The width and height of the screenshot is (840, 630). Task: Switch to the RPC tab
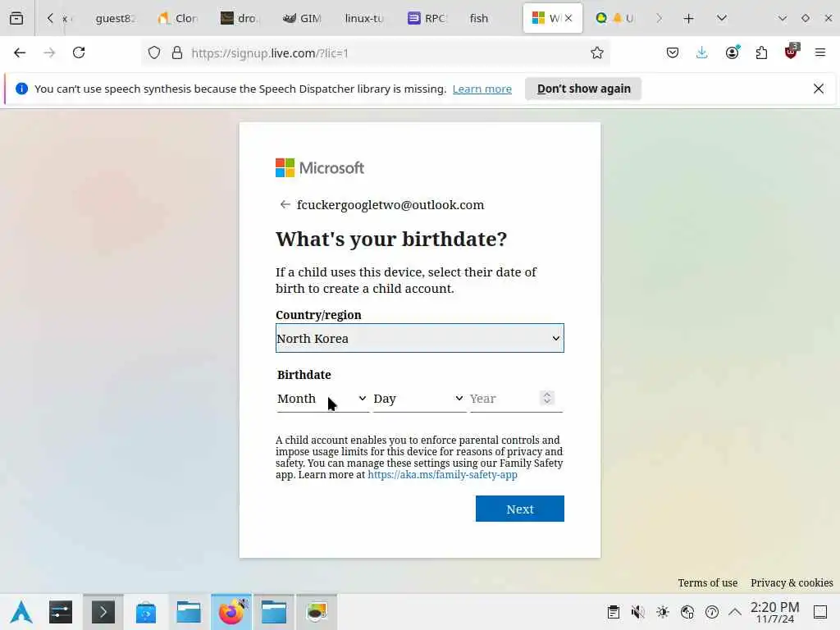point(427,18)
